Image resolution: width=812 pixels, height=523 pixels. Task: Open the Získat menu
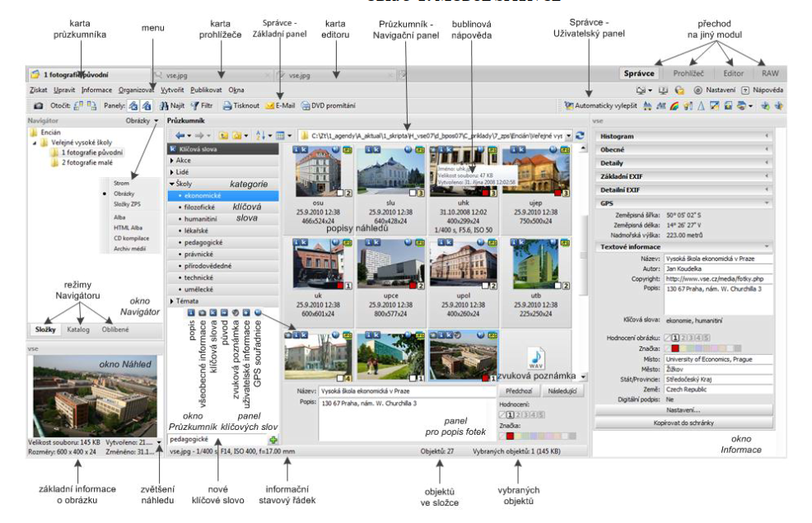[39, 90]
